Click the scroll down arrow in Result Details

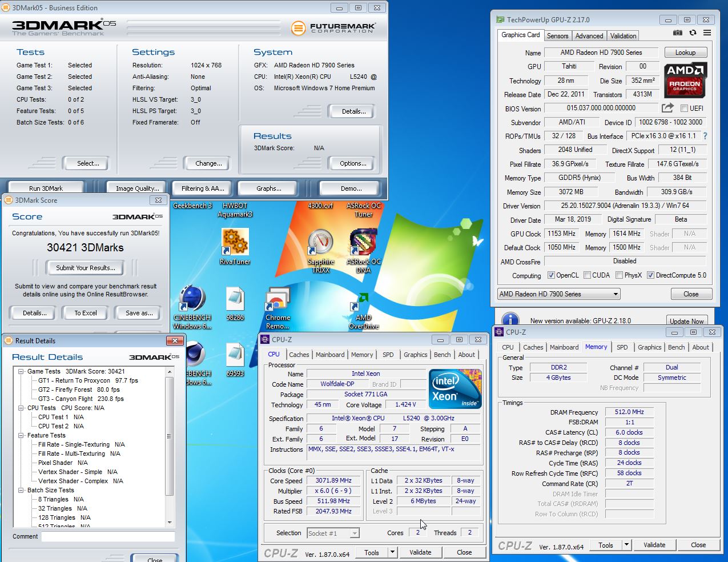pos(169,523)
